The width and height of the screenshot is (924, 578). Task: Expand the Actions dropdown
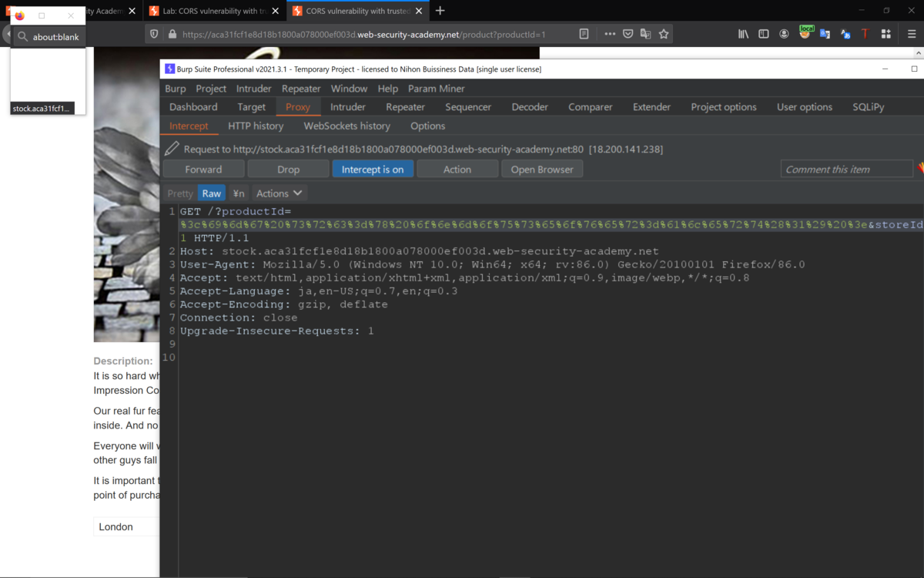point(280,193)
